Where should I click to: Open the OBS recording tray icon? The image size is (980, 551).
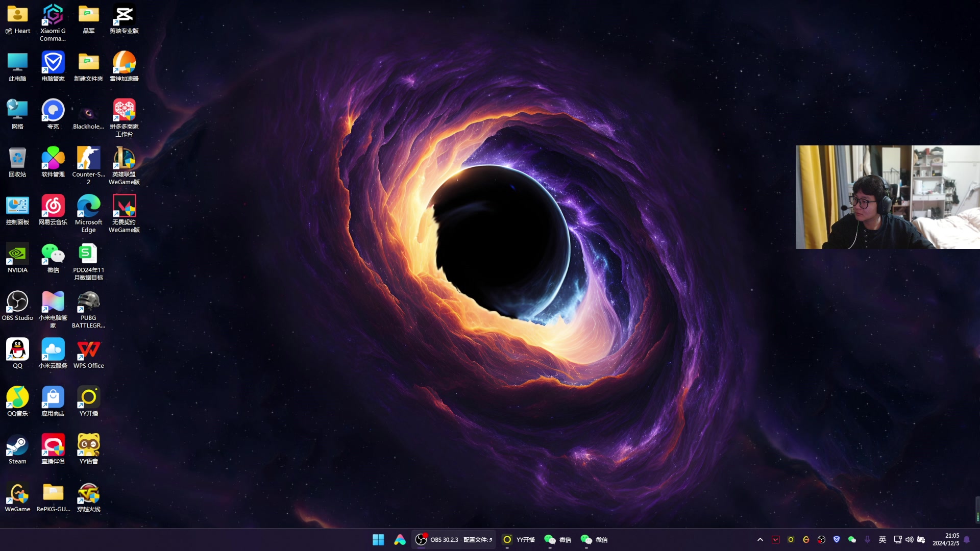[x=821, y=540]
